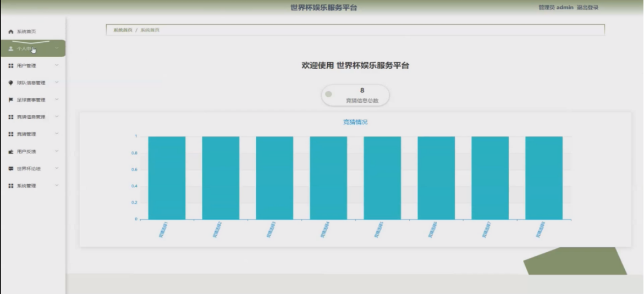This screenshot has width=644, height=294.
Task: Click the bar for 竞猜选择6
Action: tap(436, 178)
